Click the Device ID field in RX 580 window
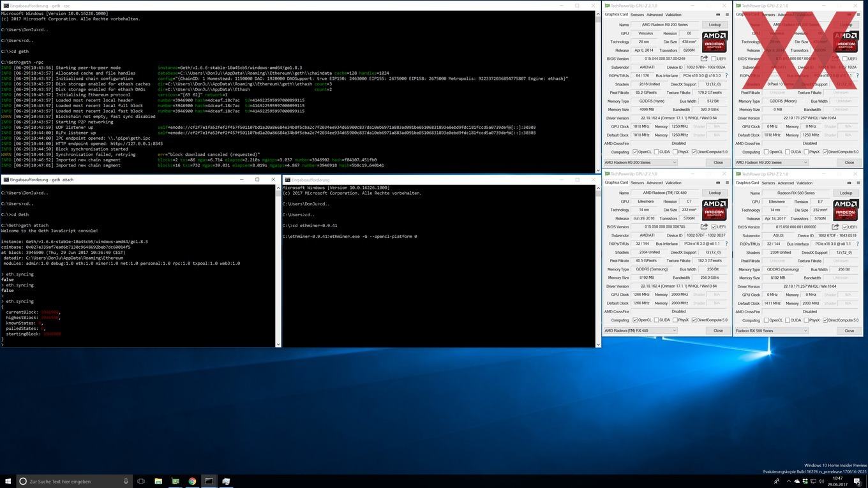868x488 pixels. (x=838, y=235)
